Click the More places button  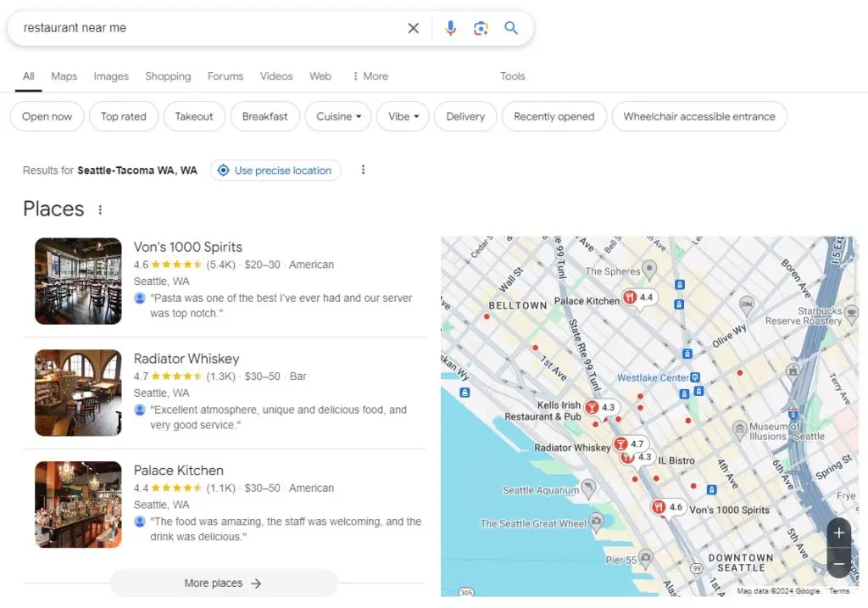(224, 583)
